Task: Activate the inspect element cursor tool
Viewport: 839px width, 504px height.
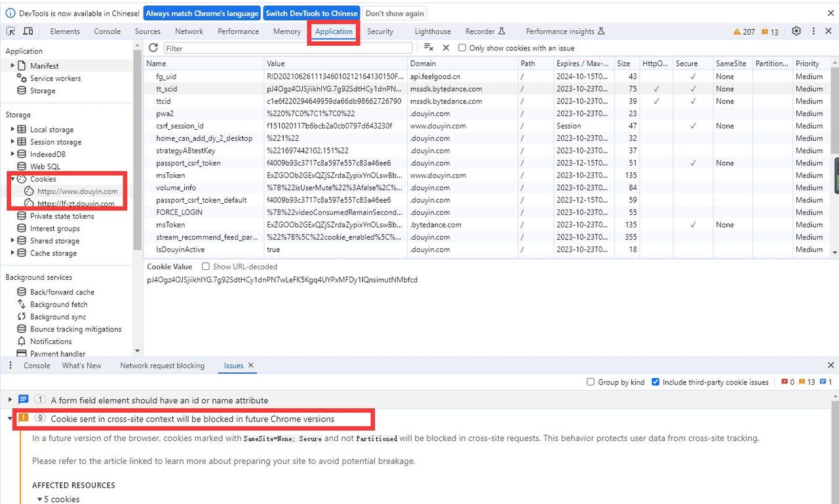Action: pyautogui.click(x=10, y=31)
